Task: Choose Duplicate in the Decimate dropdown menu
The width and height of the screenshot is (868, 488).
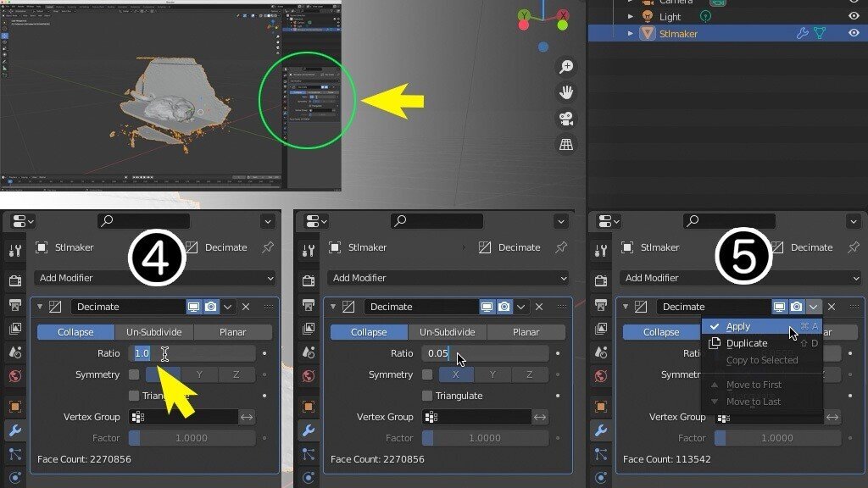Action: [762, 343]
